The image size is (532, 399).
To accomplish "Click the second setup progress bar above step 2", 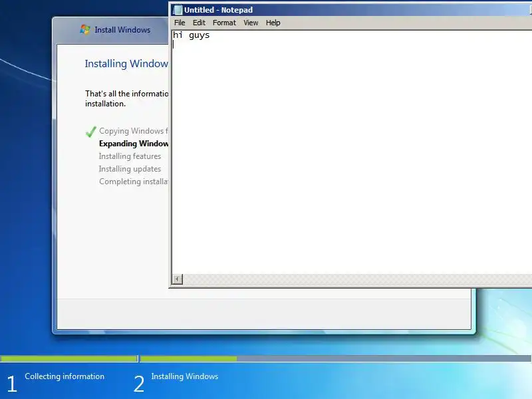I will tap(336, 358).
